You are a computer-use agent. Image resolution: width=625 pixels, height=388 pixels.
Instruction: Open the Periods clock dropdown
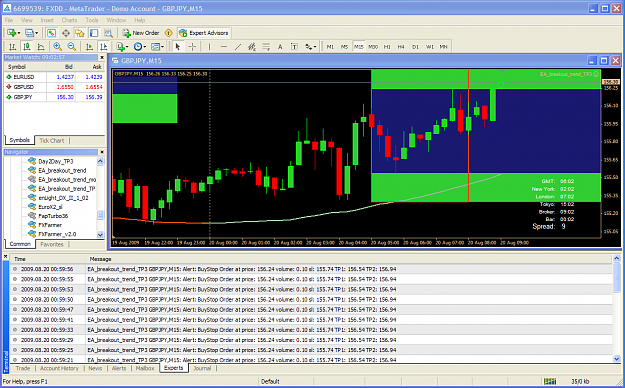click(140, 47)
